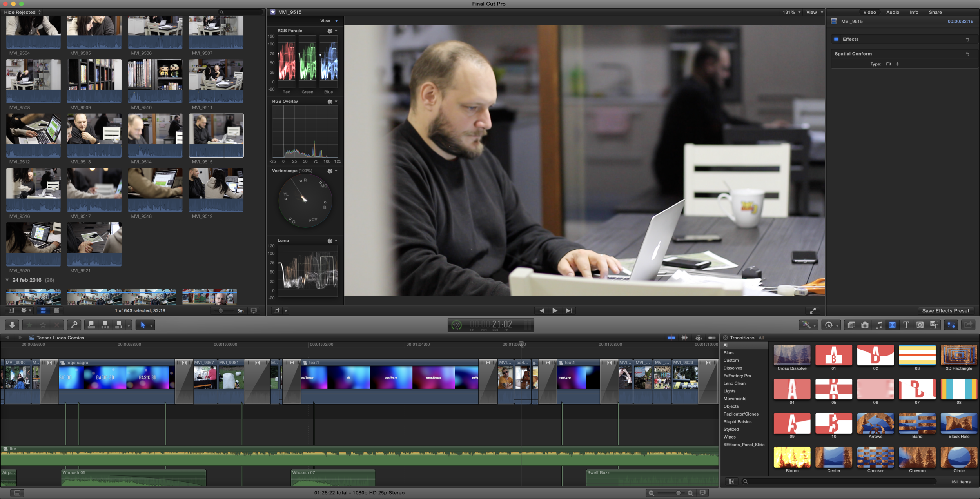The height and width of the screenshot is (499, 980).
Task: Switch browser to list view
Action: pos(56,310)
